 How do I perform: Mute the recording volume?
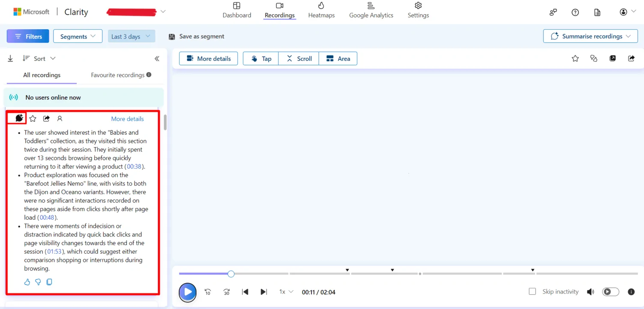click(590, 292)
